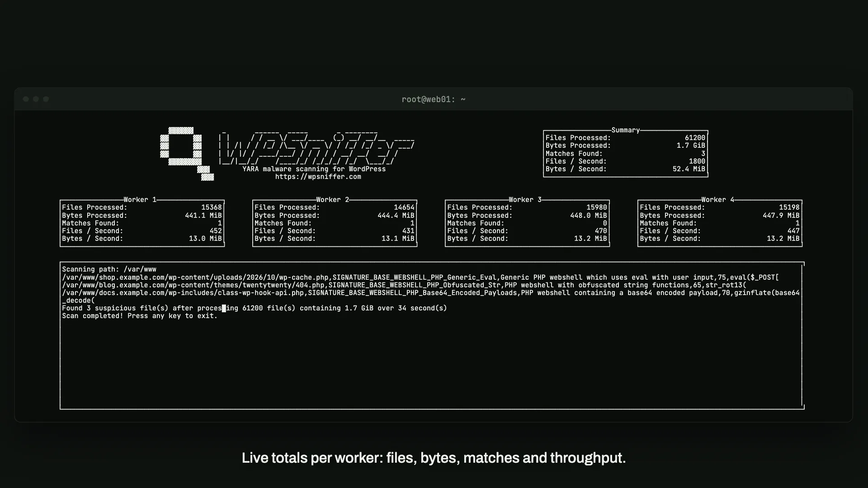Click the docs.example.com class-wp-hook-api.php match line
Screen dimensions: 868x488
[x=431, y=293]
